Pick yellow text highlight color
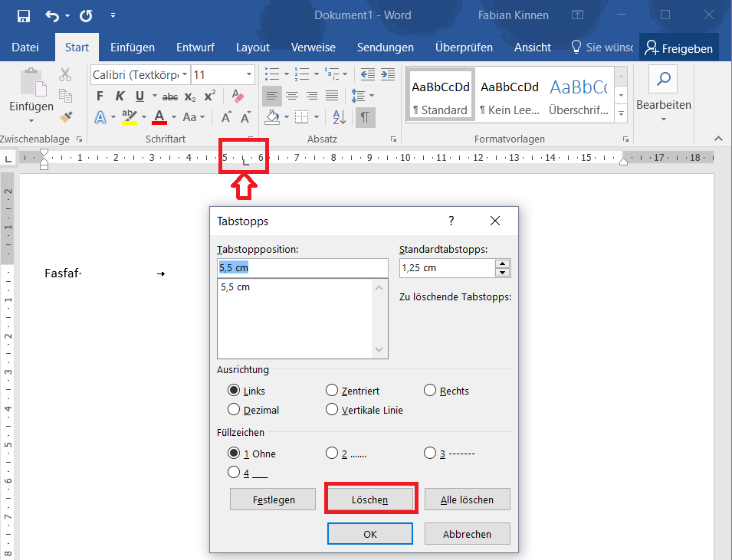This screenshot has height=560, width=732. (x=130, y=116)
